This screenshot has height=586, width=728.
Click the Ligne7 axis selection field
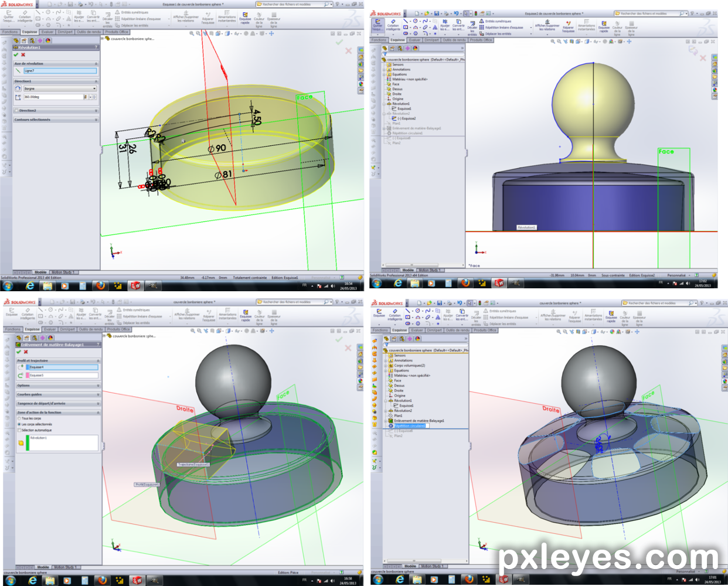coord(60,71)
